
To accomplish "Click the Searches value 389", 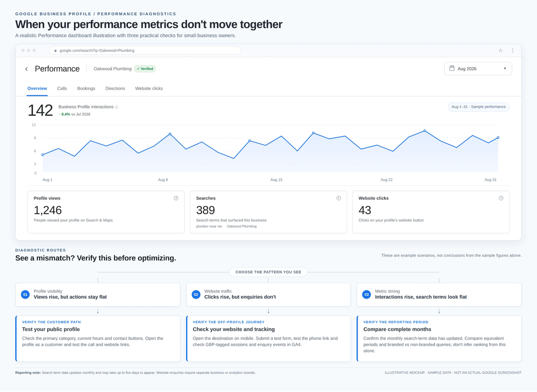I will coord(206,210).
